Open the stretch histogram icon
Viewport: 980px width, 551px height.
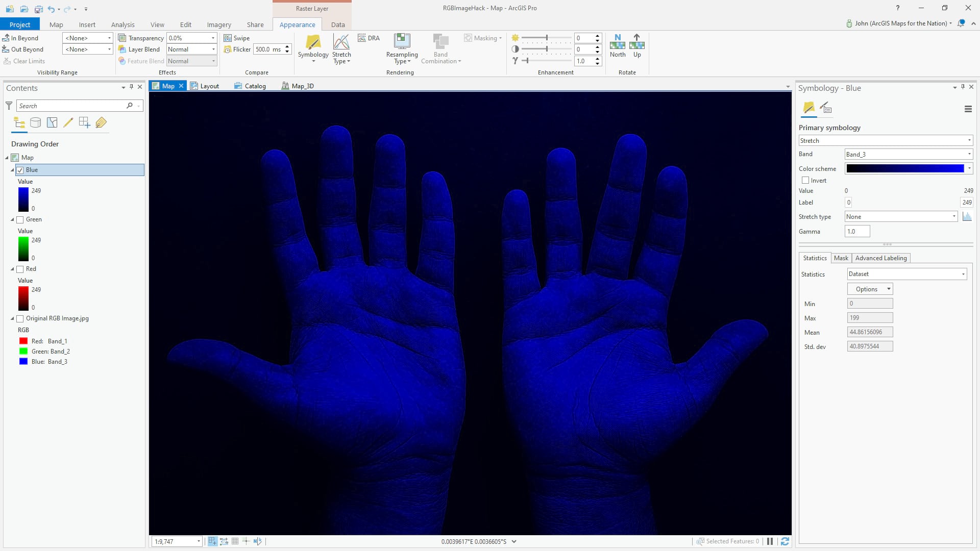pyautogui.click(x=967, y=217)
